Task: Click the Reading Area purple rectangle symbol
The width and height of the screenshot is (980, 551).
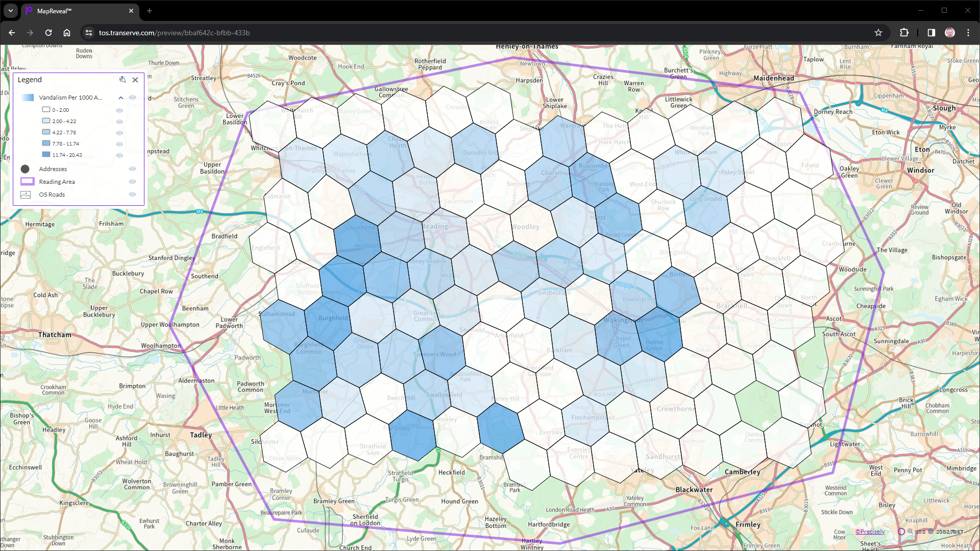Action: pyautogui.click(x=27, y=181)
